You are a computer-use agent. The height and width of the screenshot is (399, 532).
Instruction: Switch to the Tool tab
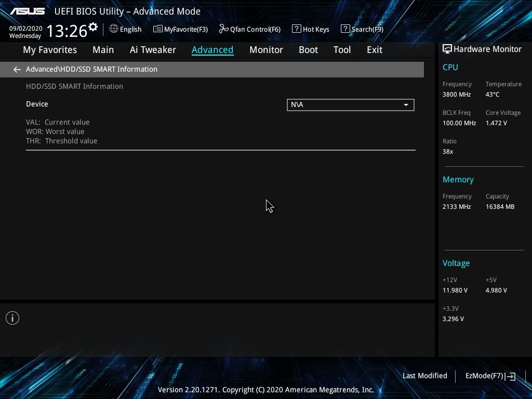click(x=342, y=50)
